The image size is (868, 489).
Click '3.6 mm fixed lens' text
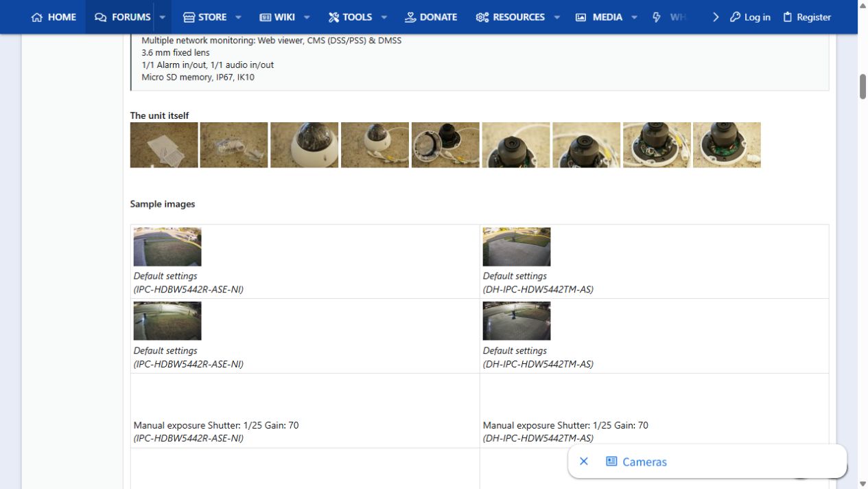pyautogui.click(x=176, y=53)
